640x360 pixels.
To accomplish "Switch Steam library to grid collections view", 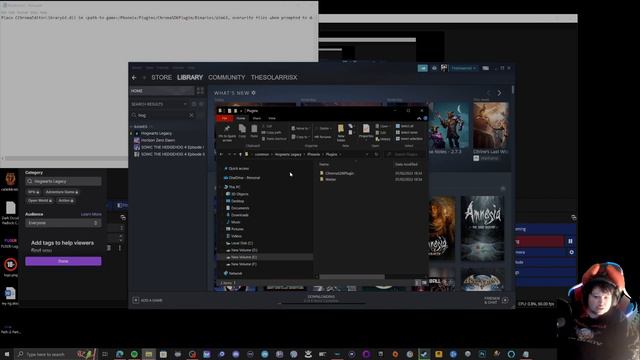I will 200,91.
